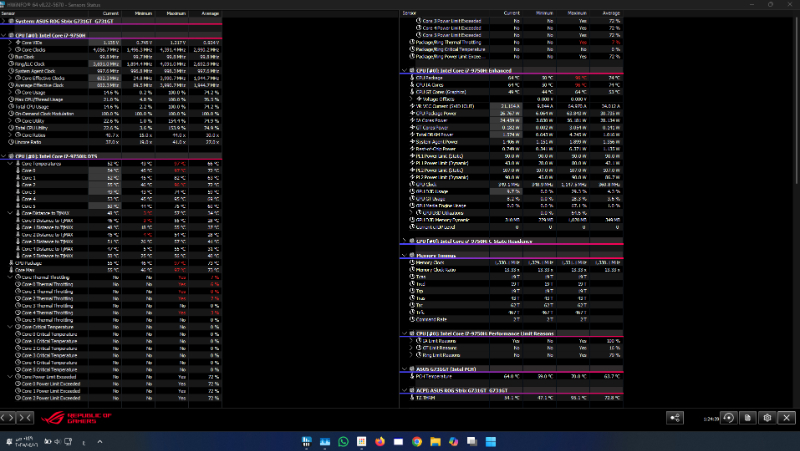This screenshot has height=451, width=800.
Task: Expand the Core Utility row
Action: [x=10, y=121]
